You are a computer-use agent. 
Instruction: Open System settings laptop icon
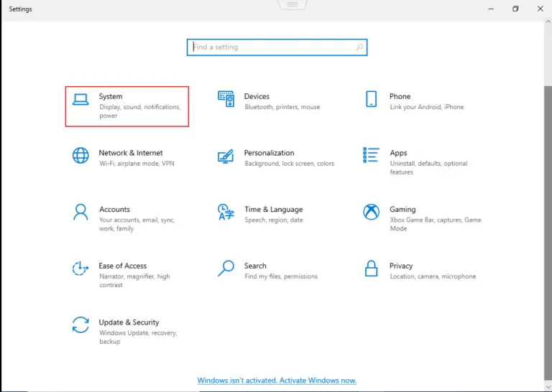[x=80, y=99]
